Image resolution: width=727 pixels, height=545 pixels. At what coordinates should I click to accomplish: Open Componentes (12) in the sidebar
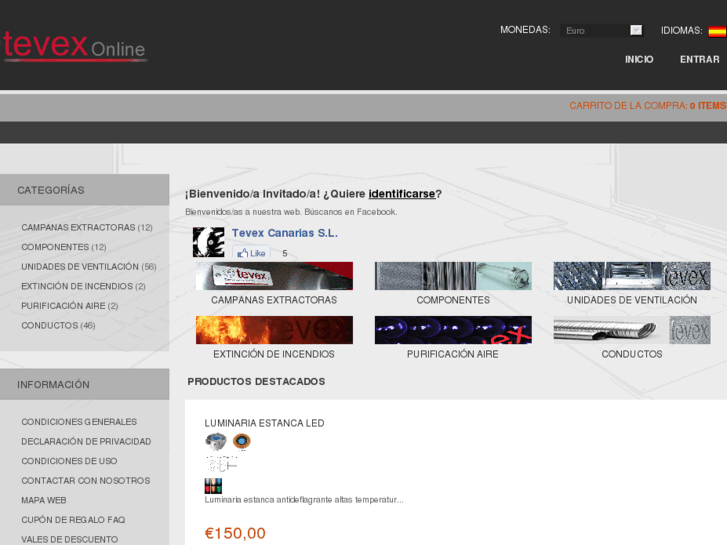click(x=64, y=247)
